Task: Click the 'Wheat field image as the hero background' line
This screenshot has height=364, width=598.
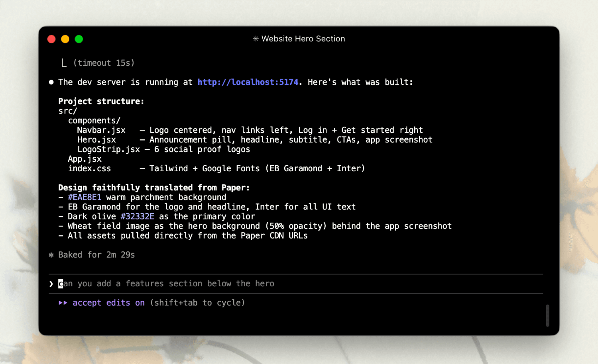Action: pos(255,226)
